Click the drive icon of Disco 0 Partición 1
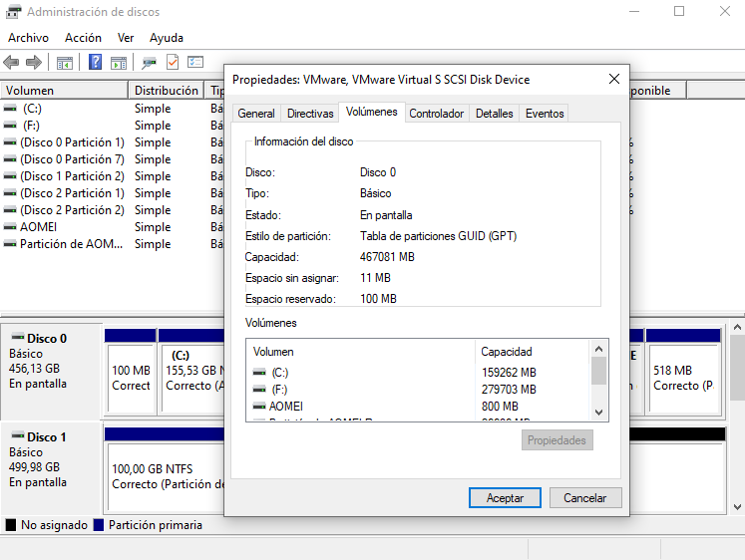The width and height of the screenshot is (745, 560). coord(10,142)
